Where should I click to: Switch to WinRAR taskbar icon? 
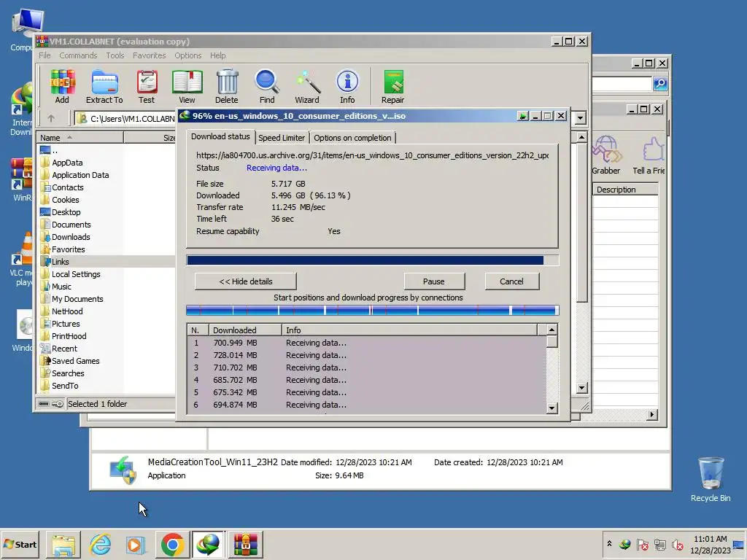pos(245,544)
